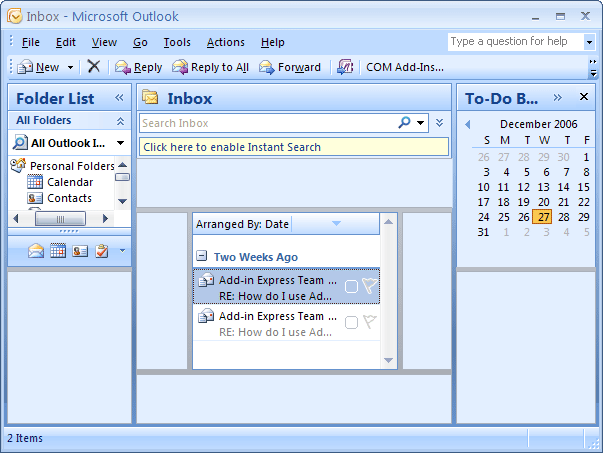This screenshot has height=453, width=603.
Task: Open the View menu
Action: 104,42
